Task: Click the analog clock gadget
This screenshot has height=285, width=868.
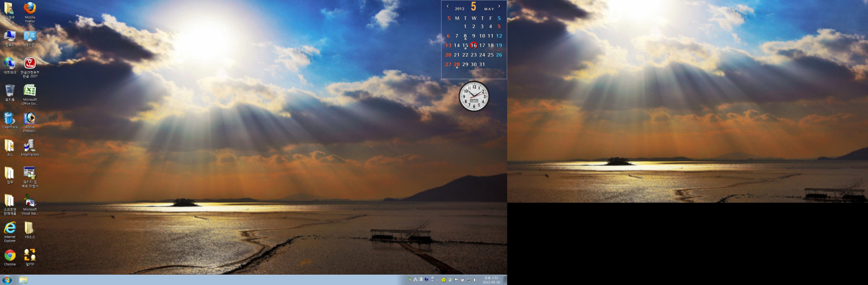Action: 474,96
